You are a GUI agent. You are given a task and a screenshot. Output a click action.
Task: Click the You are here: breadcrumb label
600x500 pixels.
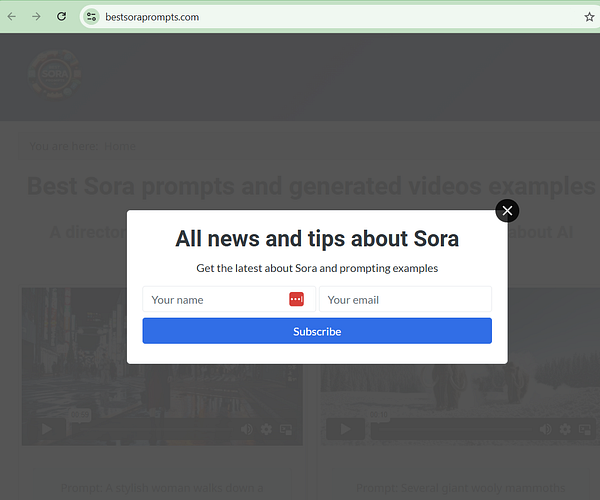64,146
